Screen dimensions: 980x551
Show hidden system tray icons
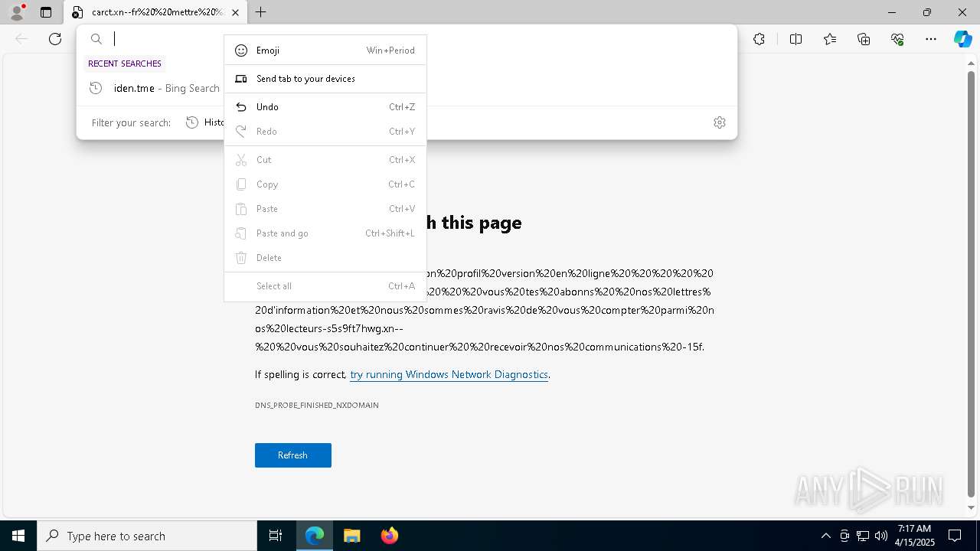[825, 536]
